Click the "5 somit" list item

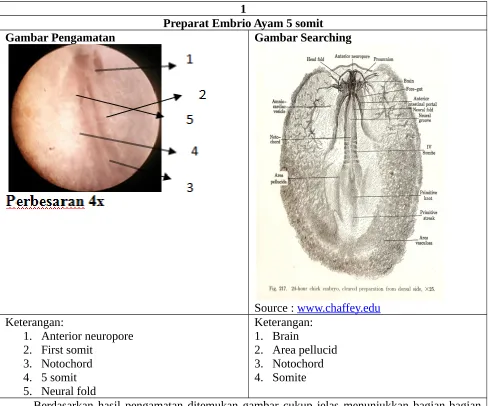(x=59, y=377)
